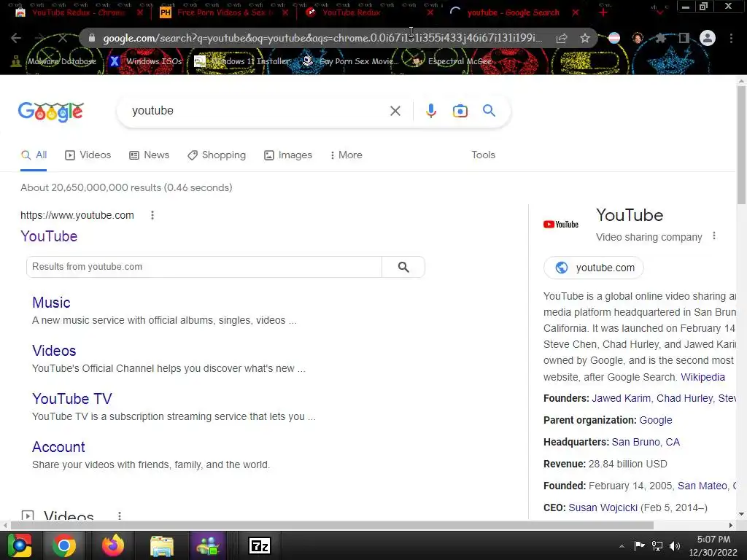Submit search with magnifying glass icon

(x=489, y=111)
